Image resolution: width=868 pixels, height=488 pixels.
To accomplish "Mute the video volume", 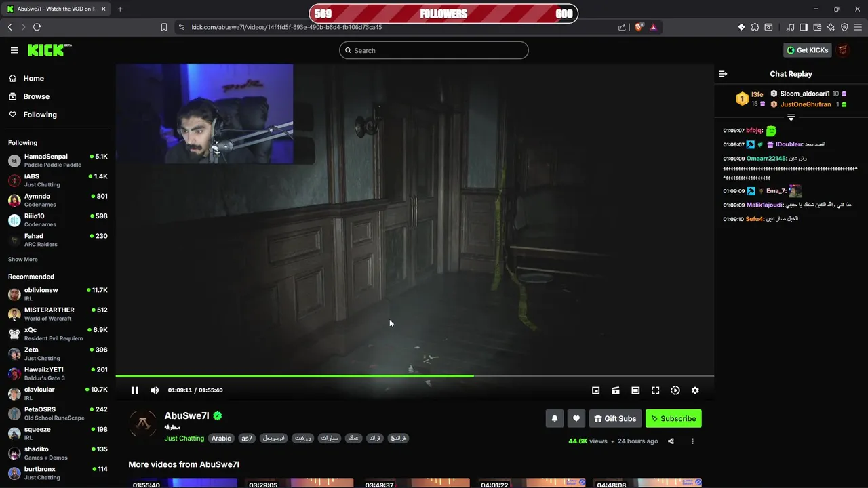I will tap(155, 390).
